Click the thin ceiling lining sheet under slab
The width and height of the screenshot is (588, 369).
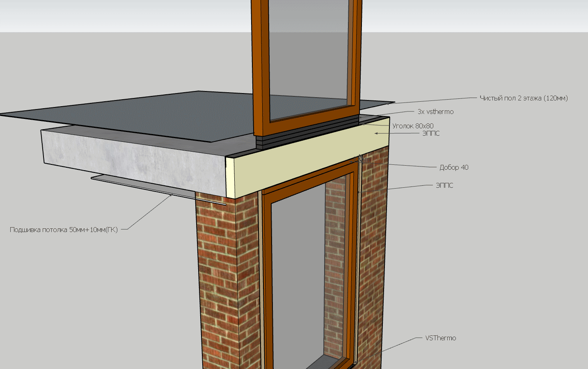coord(158,189)
